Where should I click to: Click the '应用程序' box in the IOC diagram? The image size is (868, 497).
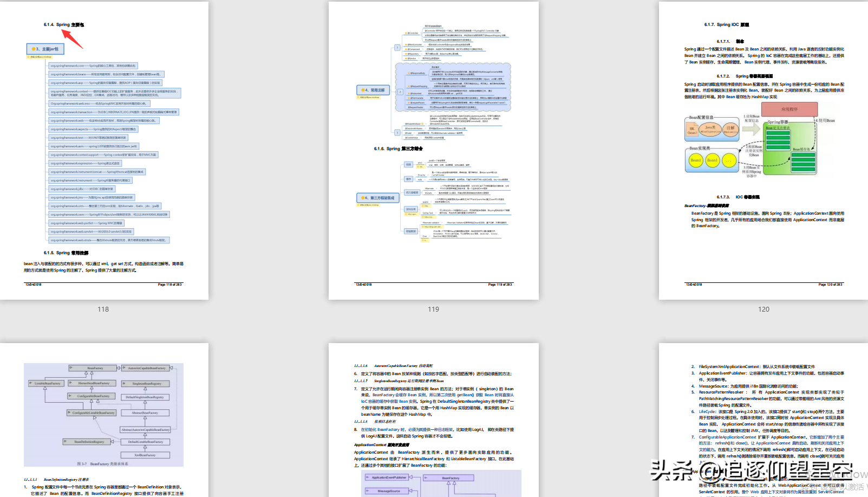789,109
